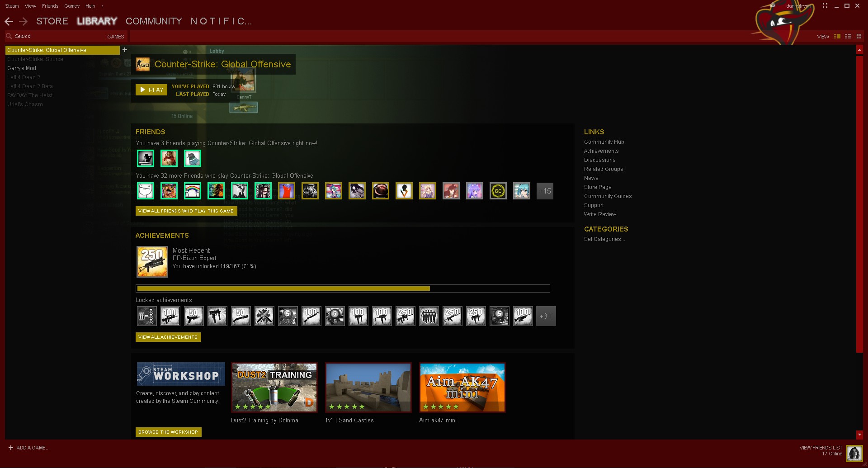Screen dimensions: 868x468
Task: Open the Related Groups link
Action: point(604,169)
